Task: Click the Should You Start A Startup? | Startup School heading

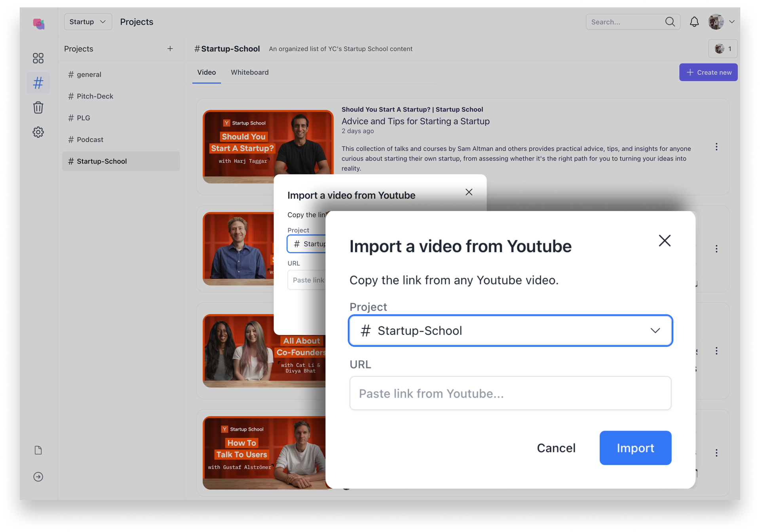Action: [x=412, y=109]
